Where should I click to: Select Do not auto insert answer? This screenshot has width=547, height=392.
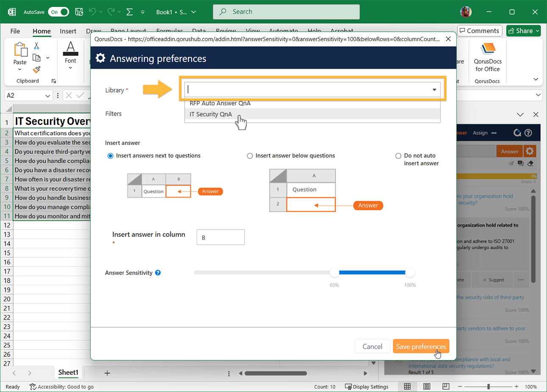tap(398, 156)
